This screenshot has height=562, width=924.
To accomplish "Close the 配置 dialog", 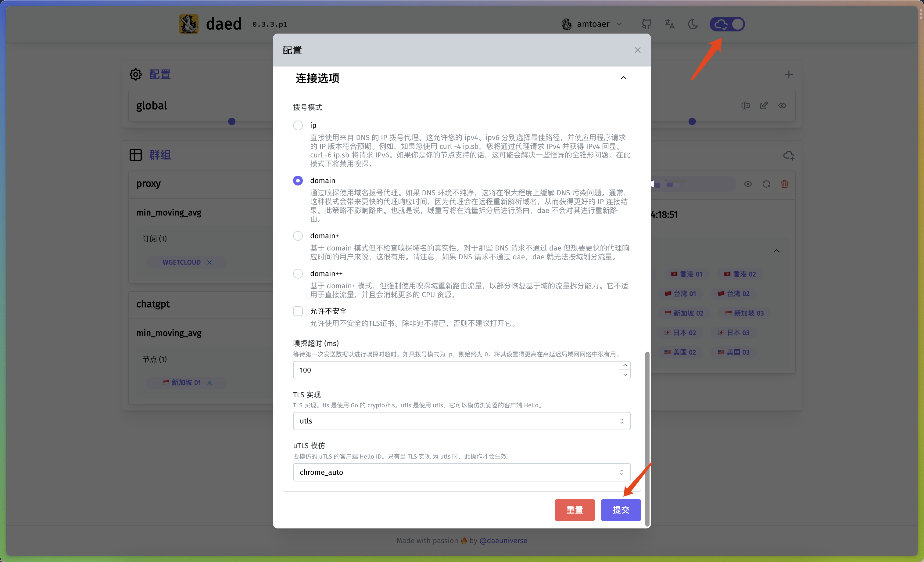I will tap(638, 50).
